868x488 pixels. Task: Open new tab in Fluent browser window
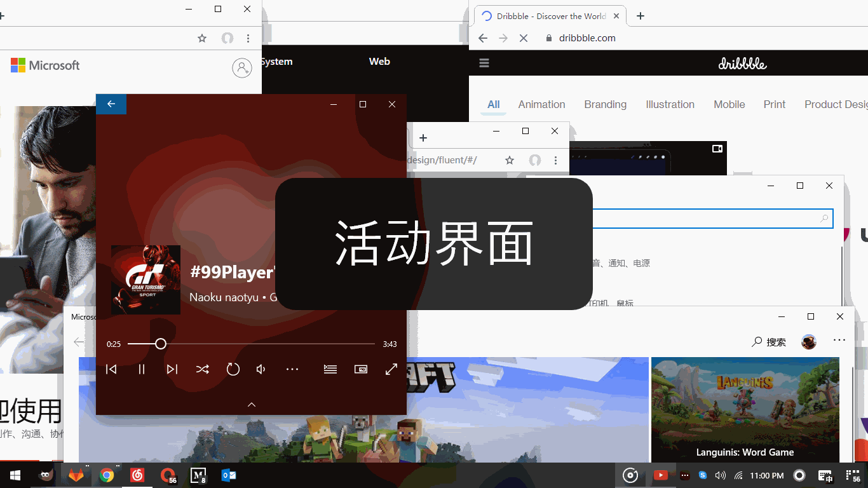(423, 138)
